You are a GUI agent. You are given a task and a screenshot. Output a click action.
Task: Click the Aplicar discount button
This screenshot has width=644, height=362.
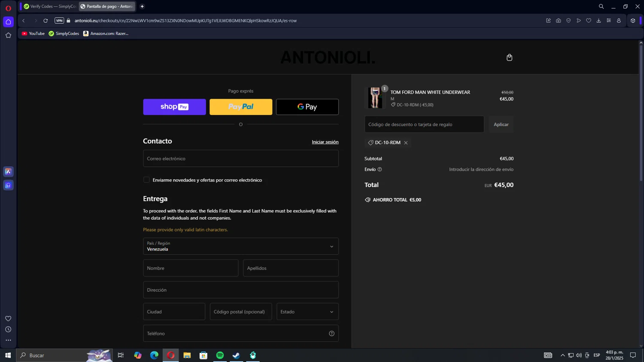click(501, 124)
